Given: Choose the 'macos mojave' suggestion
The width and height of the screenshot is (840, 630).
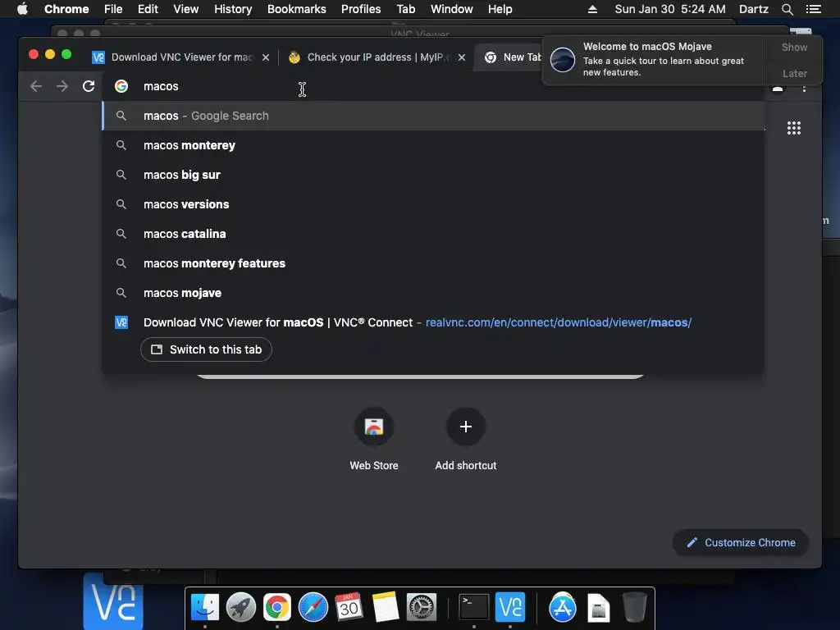Looking at the screenshot, I should (433, 293).
